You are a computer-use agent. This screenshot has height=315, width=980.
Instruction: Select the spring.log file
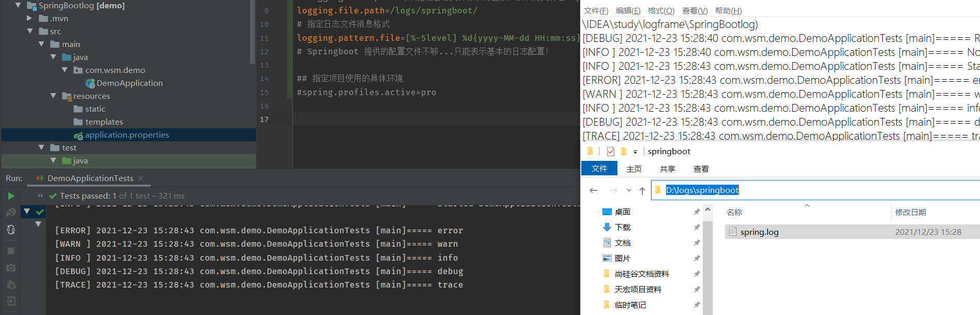click(x=759, y=232)
